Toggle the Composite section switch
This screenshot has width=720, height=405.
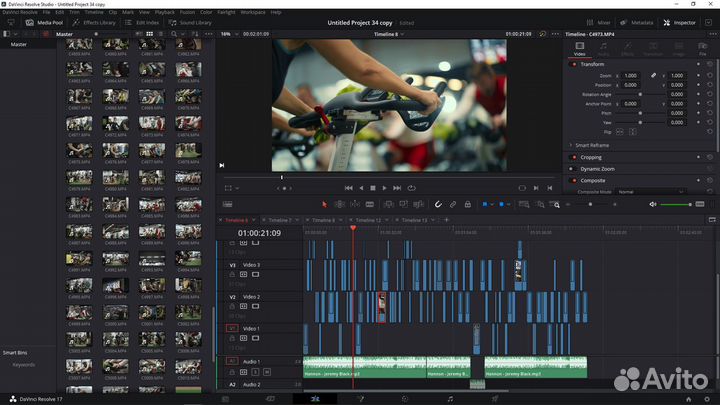[x=574, y=180]
